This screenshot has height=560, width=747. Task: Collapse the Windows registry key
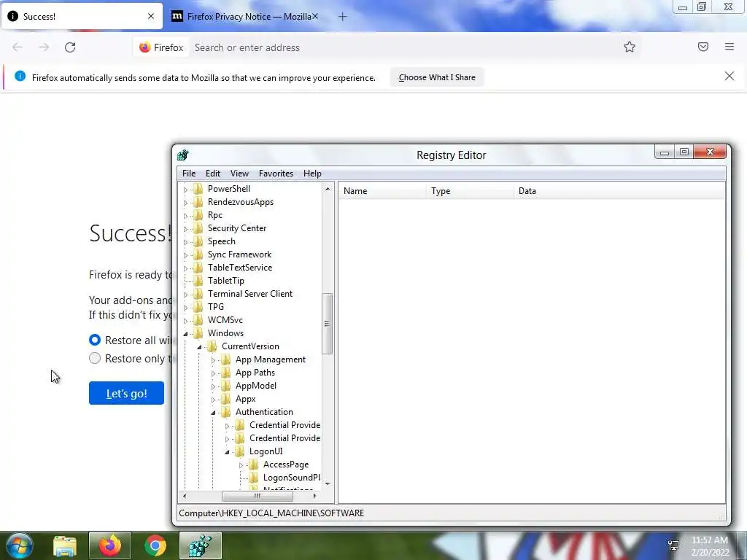pyautogui.click(x=185, y=334)
